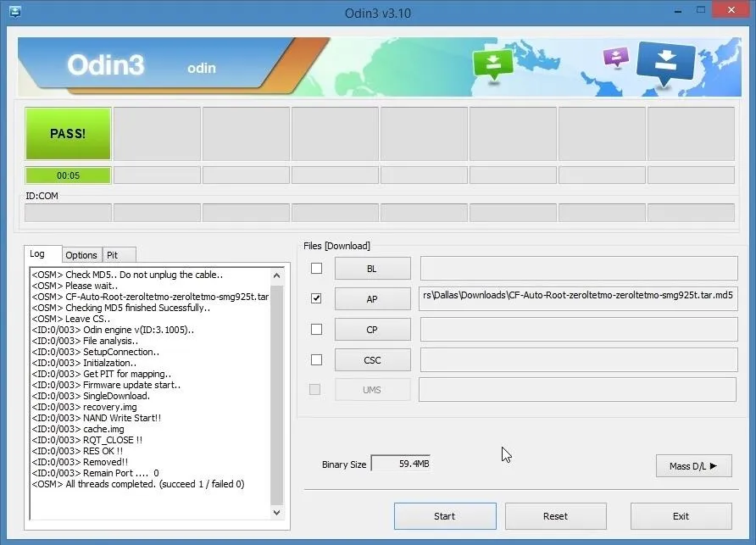Tick the BL checkbox
The image size is (756, 545).
316,268
